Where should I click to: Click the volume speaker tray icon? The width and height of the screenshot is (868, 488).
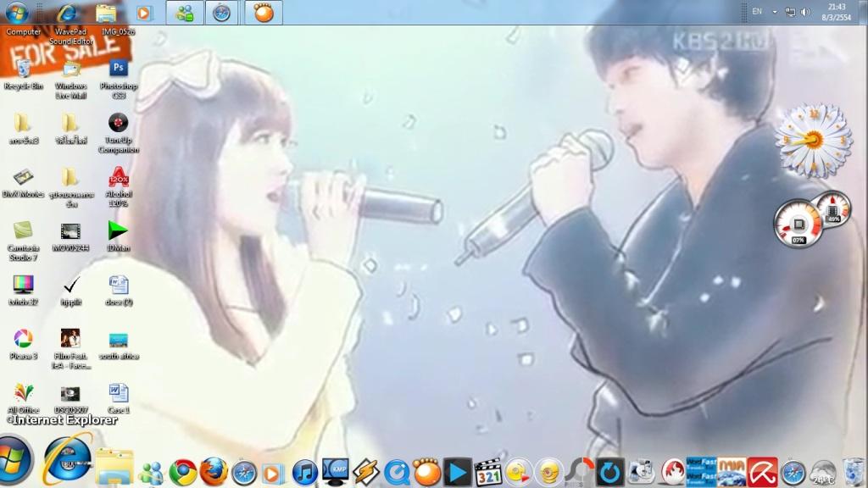pos(805,12)
